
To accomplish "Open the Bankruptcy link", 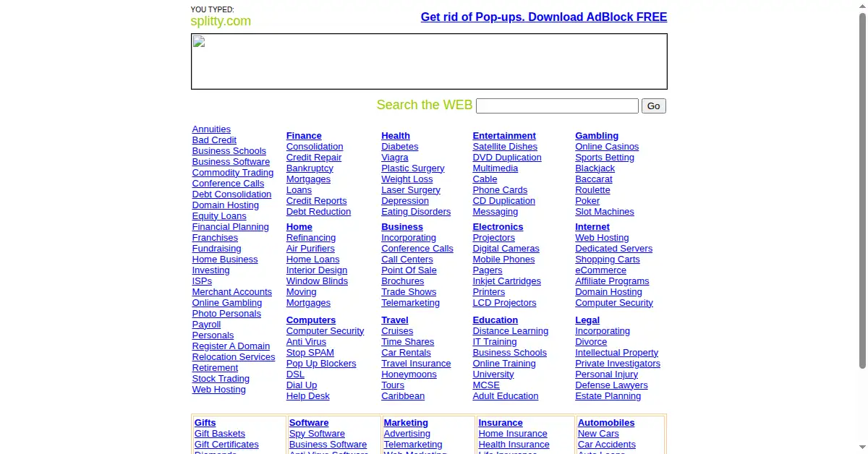I will tap(310, 168).
